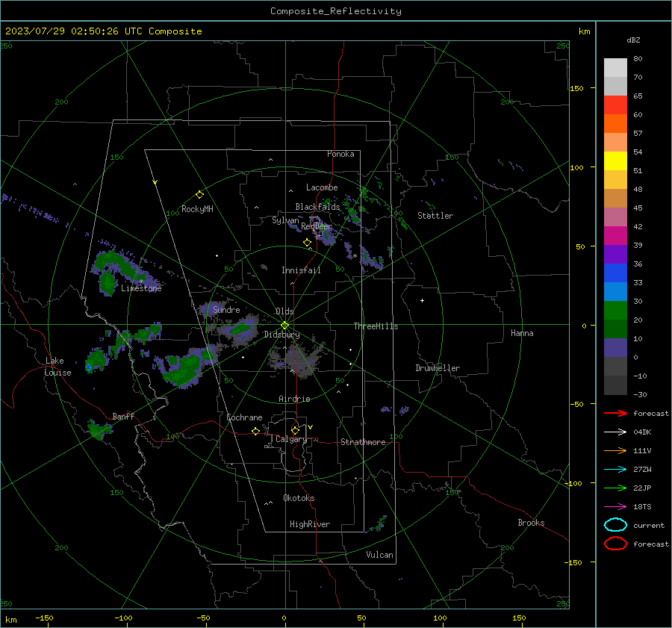
Task: Click the yellow diamond marker below RedDeer
Action: click(x=307, y=243)
